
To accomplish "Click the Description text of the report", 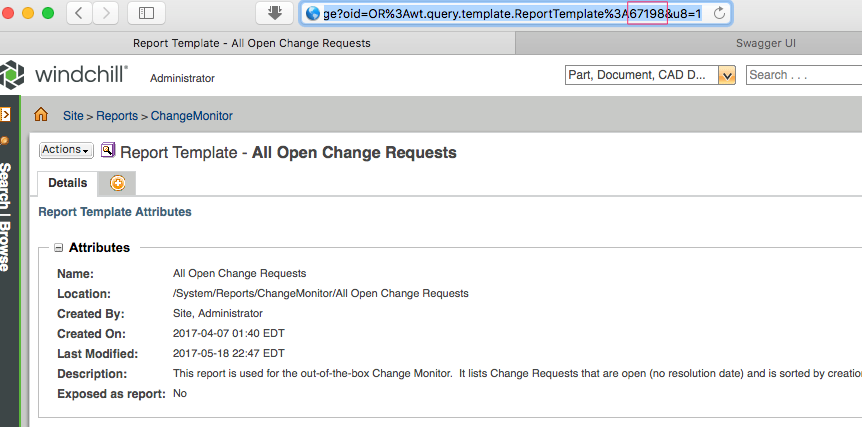I will 517,373.
